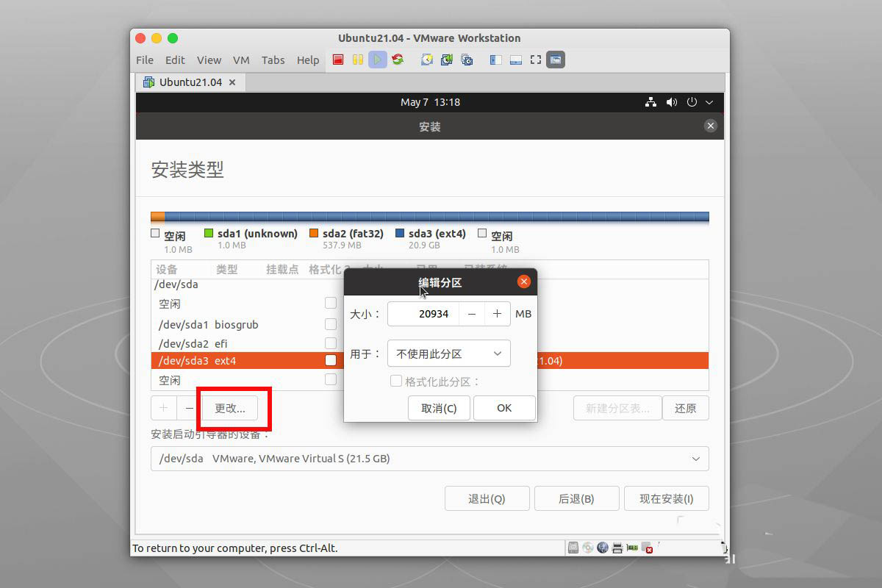Screen dimensions: 882x588
Task: Open the File menu
Action: 145,60
